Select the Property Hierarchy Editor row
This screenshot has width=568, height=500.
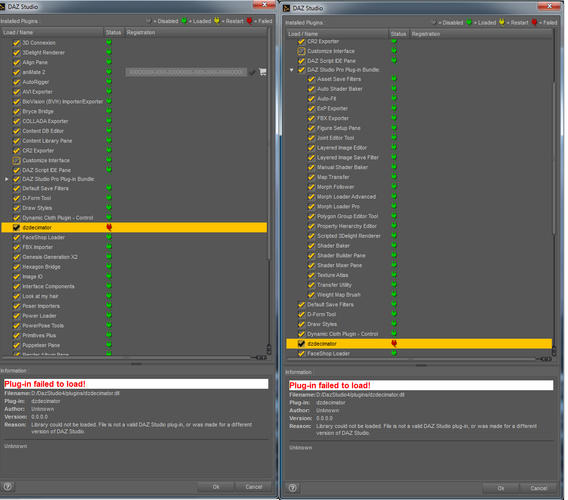click(419, 226)
